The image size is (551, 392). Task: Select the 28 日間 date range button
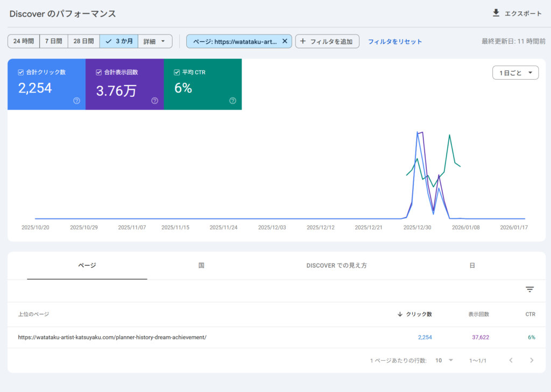(x=83, y=41)
